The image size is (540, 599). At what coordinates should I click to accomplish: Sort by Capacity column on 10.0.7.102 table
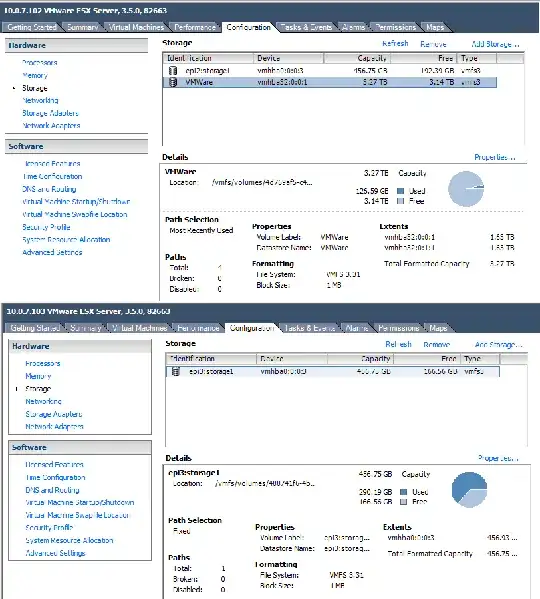356,58
